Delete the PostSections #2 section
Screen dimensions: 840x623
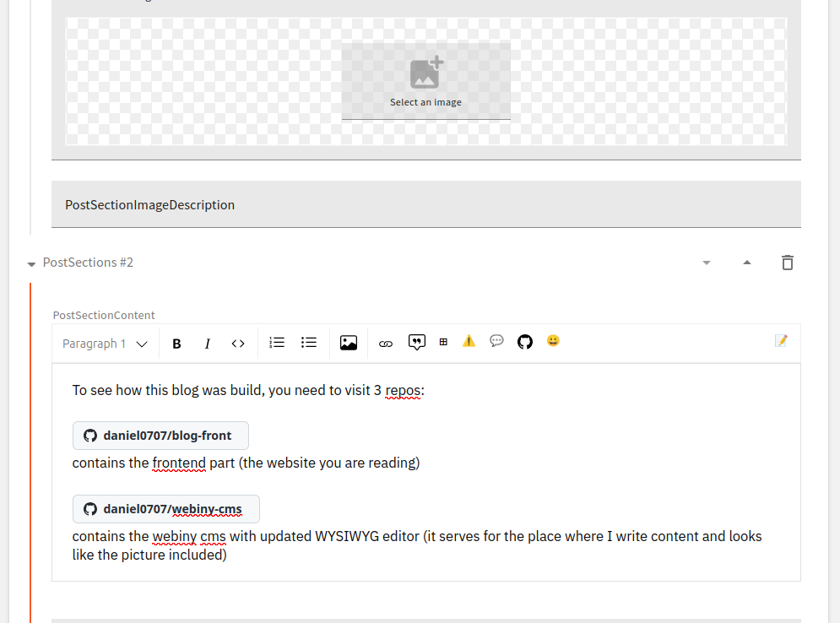click(x=788, y=263)
